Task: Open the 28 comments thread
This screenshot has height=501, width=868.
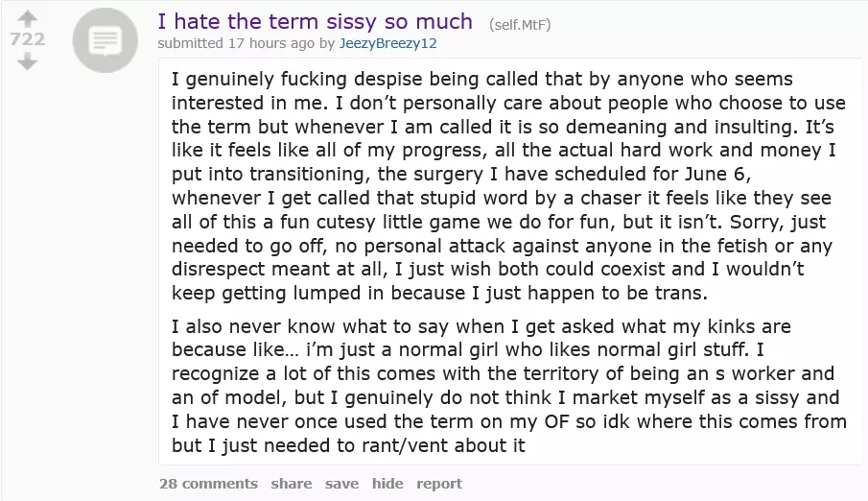Action: (x=208, y=484)
